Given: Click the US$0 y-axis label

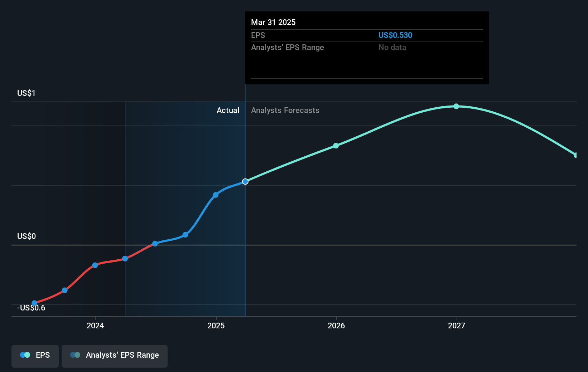Looking at the screenshot, I should (26, 236).
